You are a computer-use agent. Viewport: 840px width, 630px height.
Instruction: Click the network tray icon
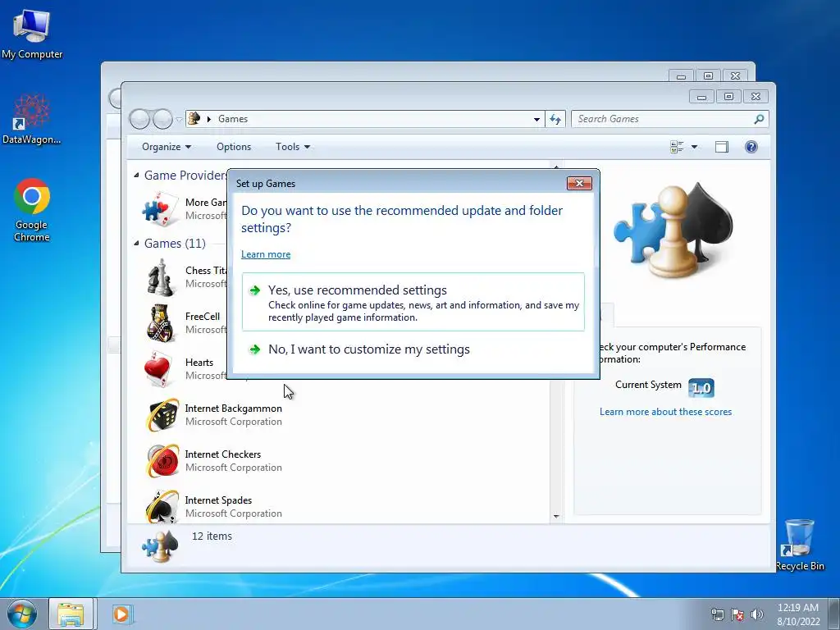tap(717, 614)
